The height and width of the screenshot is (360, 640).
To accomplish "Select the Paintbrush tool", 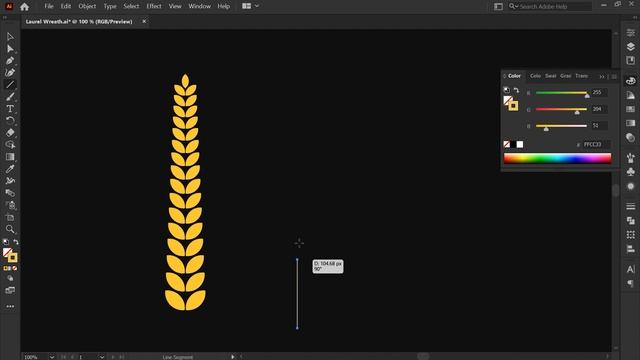I will [x=10, y=97].
